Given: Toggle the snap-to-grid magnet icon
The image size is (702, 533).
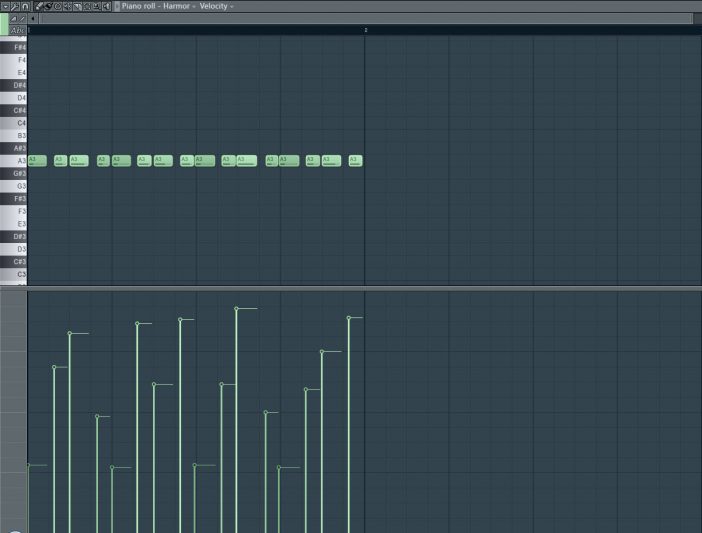Looking at the screenshot, I should tap(25, 6).
